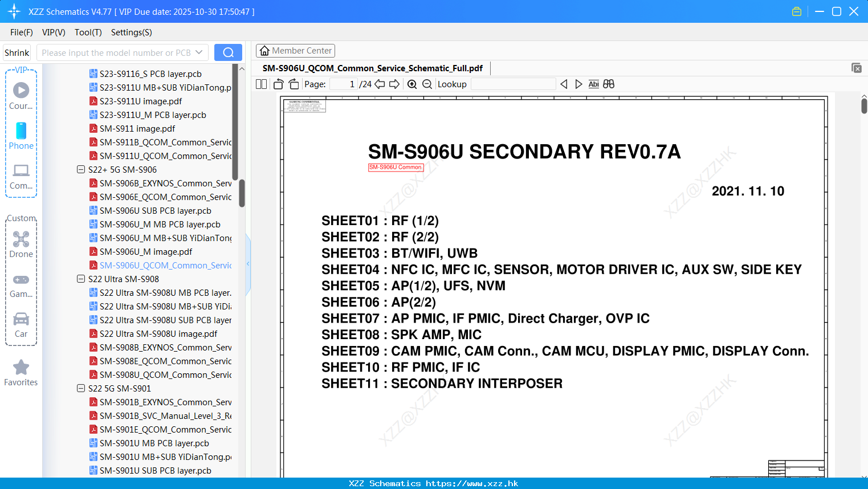Click the www.xzz.hk link in status bar

coord(472,483)
